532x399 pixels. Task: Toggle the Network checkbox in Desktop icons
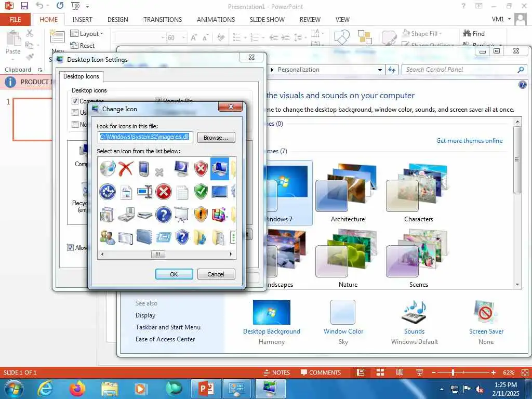point(75,124)
